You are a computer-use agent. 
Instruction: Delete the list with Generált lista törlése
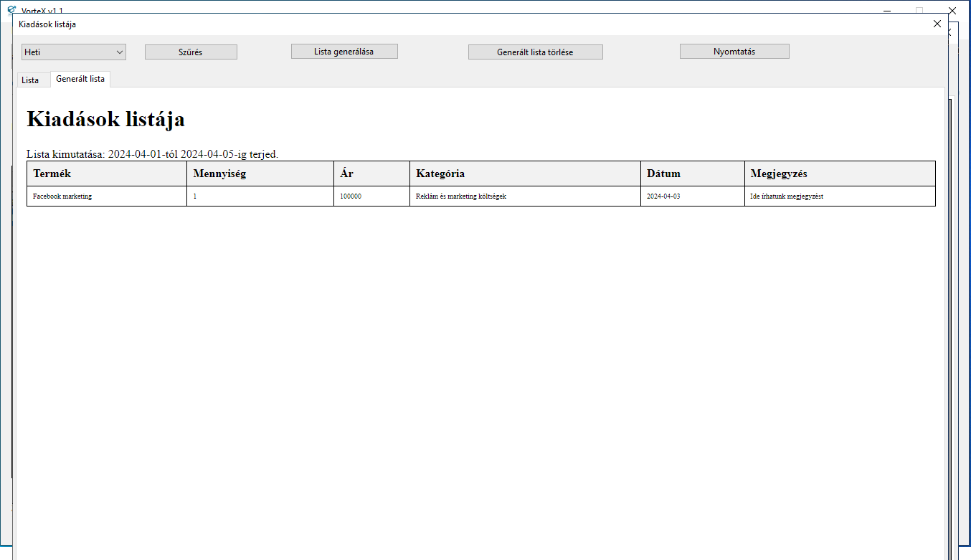[535, 52]
